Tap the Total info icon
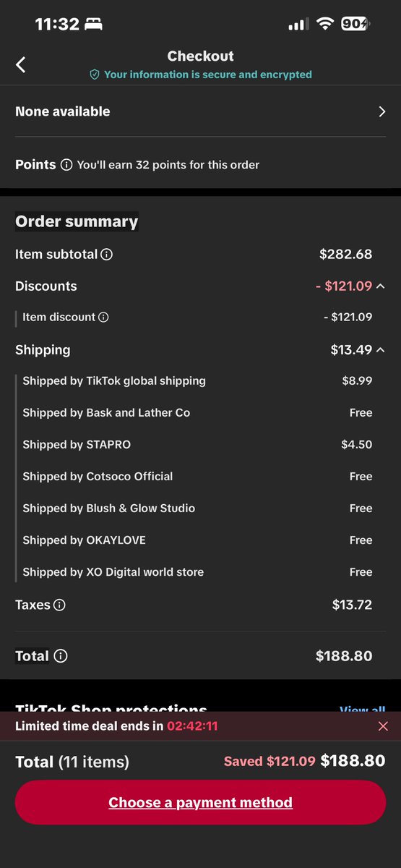401x868 pixels. 61,656
